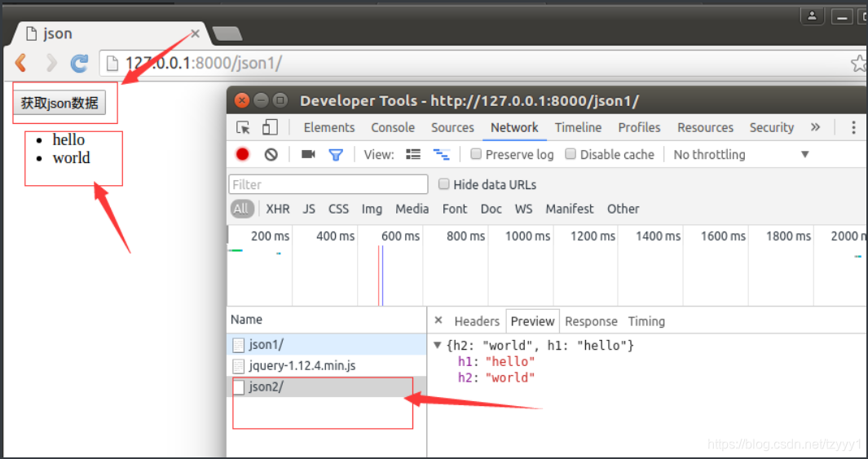Select the Network tab
The height and width of the screenshot is (459, 868).
click(514, 127)
